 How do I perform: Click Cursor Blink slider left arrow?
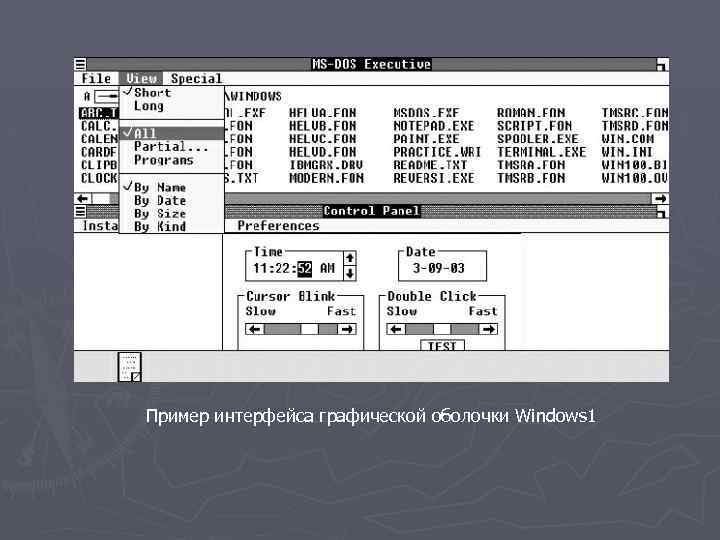tap(255, 329)
